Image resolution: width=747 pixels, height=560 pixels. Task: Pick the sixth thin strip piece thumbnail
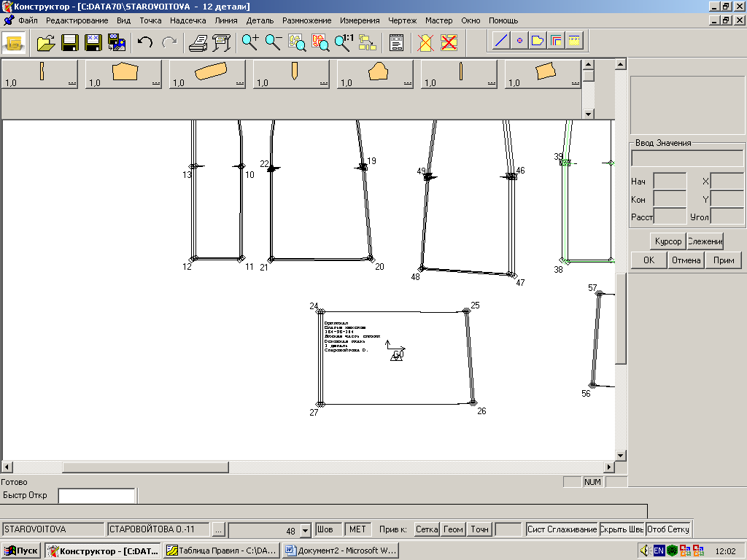[x=460, y=74]
